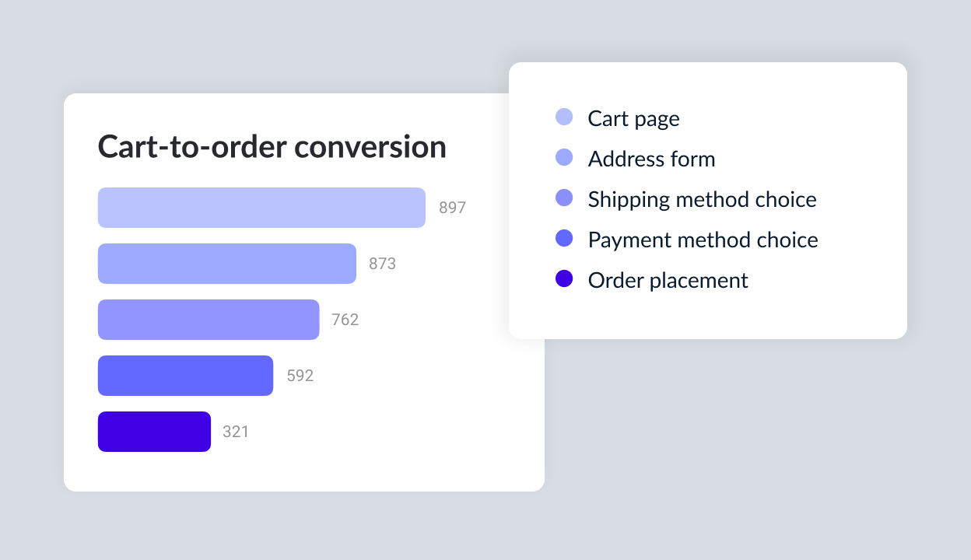Select the Cart page legend label
Viewport: 971px width, 560px height.
[x=633, y=118]
